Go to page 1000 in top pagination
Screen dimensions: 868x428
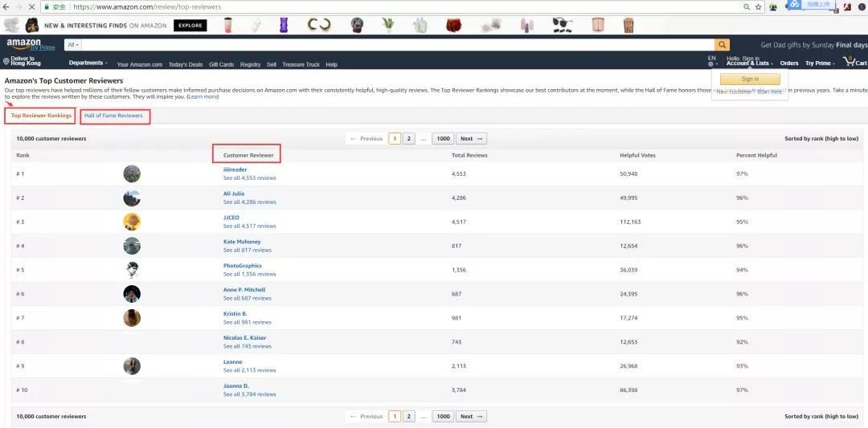coord(443,139)
